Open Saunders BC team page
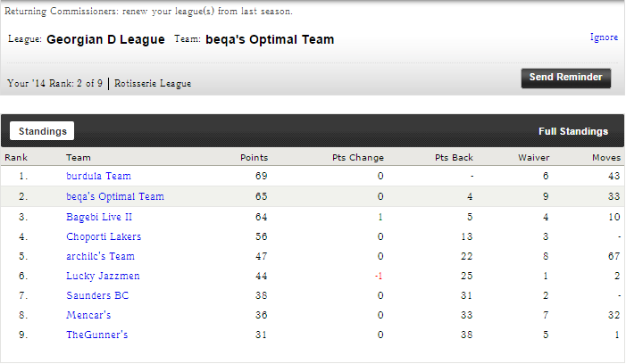626x364 pixels. (x=97, y=295)
